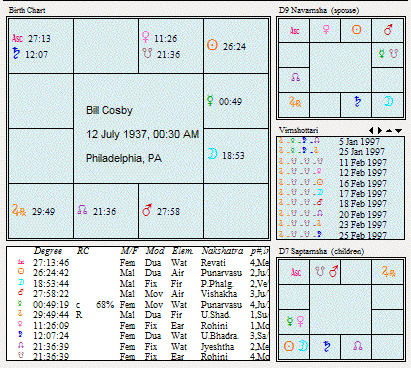Viewport: 411px width, 368px height.
Task: Click the Rahu glyph at 21:36 in bottom row
Action: pyautogui.click(x=82, y=210)
